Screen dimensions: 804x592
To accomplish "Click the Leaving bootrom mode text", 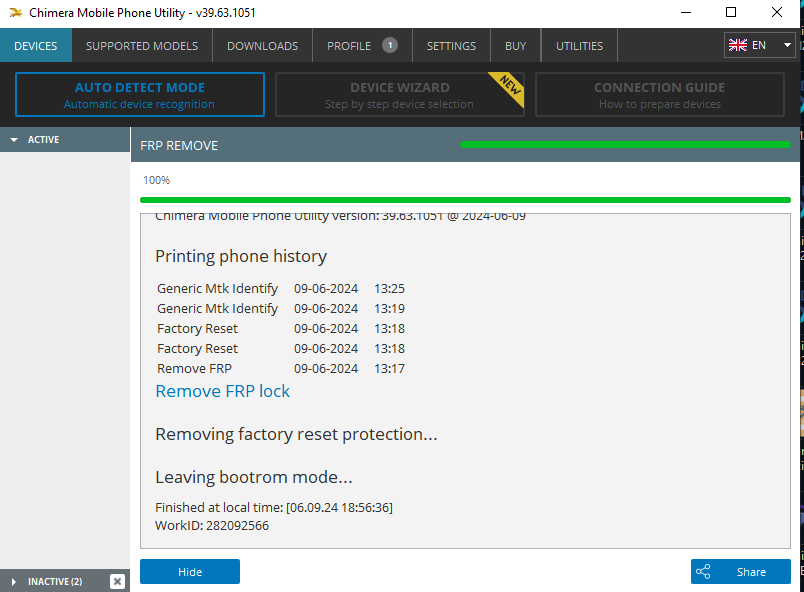I will 254,478.
